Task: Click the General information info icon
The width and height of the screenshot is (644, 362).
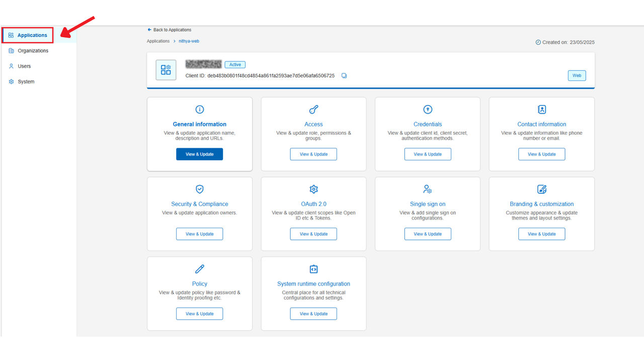Action: click(x=200, y=109)
